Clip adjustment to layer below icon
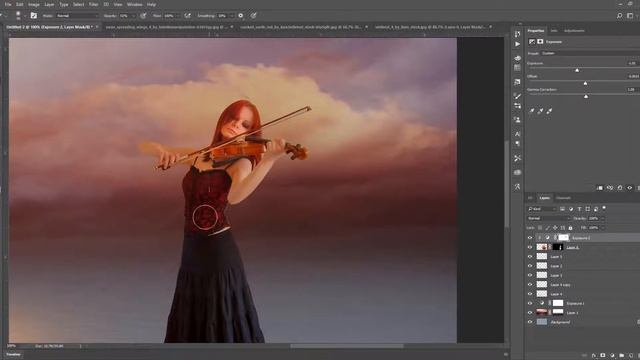Screen dimensions: 640x360 pyautogui.click(x=600, y=188)
